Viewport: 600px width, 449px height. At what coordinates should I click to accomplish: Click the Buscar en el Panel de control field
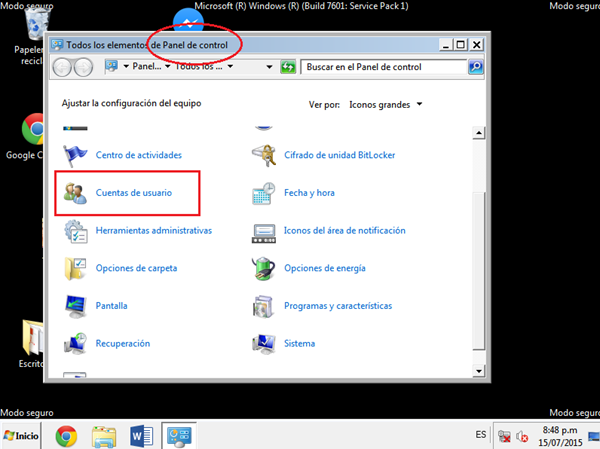tap(384, 67)
